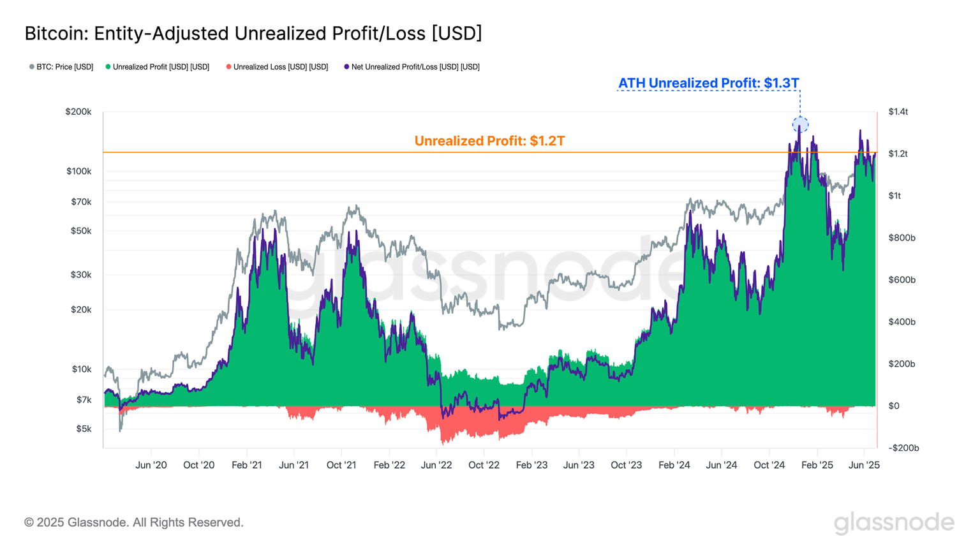Click the Jun '20 x-axis label
The width and height of the screenshot is (980, 551).
[151, 466]
